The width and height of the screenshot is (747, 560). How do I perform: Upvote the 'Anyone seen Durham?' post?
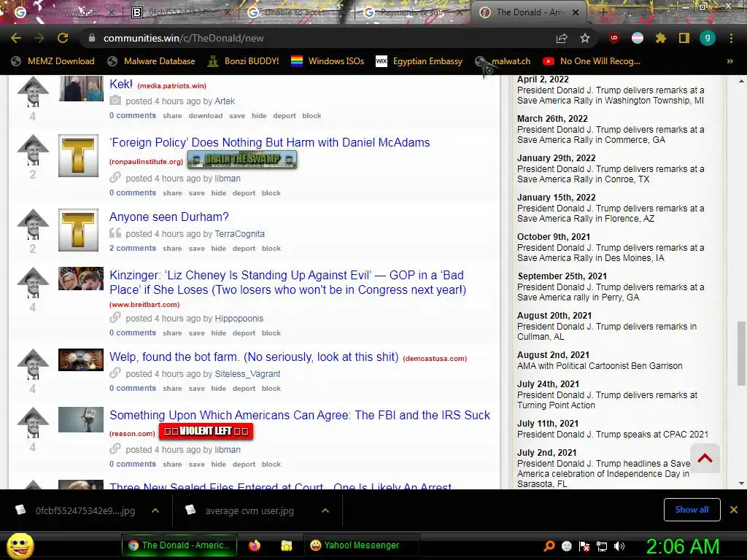tap(33, 225)
